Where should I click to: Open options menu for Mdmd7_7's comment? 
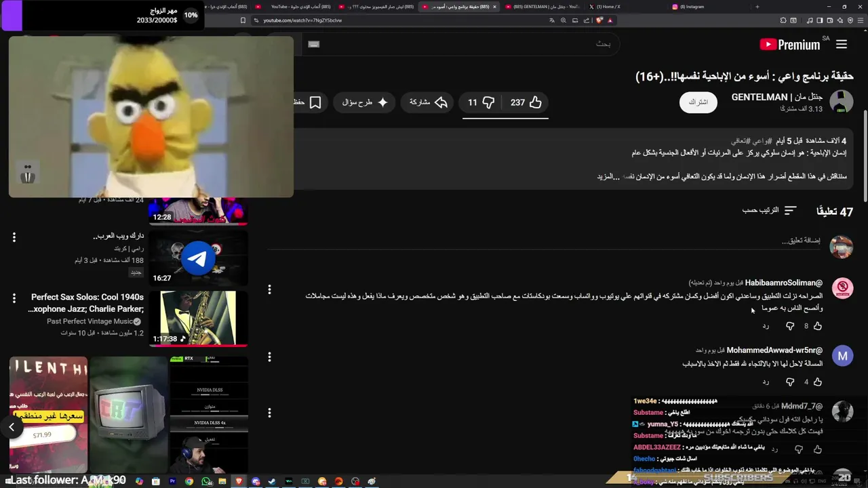[269, 412]
